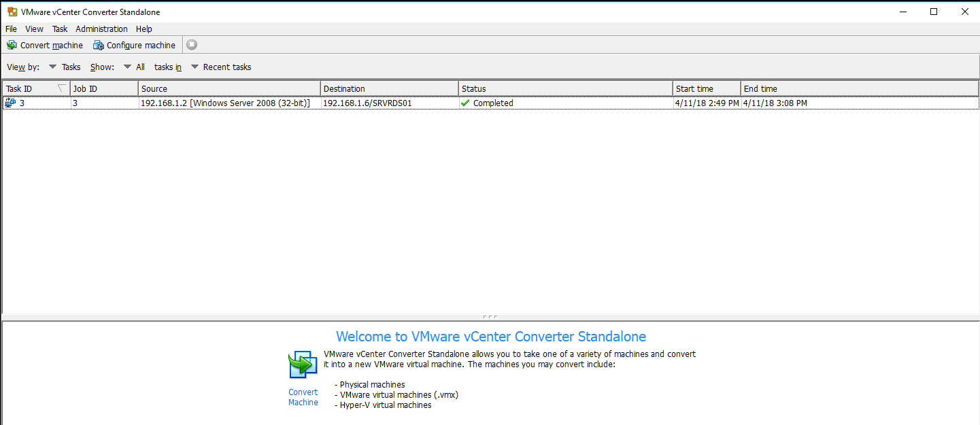This screenshot has width=980, height=425.
Task: Sort by Status column header
Action: (566, 88)
